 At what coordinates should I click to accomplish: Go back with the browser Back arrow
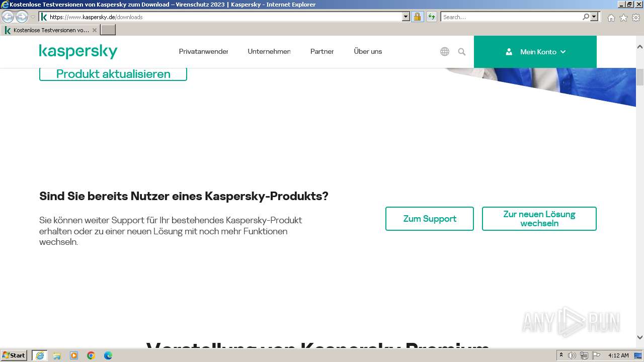(x=8, y=17)
